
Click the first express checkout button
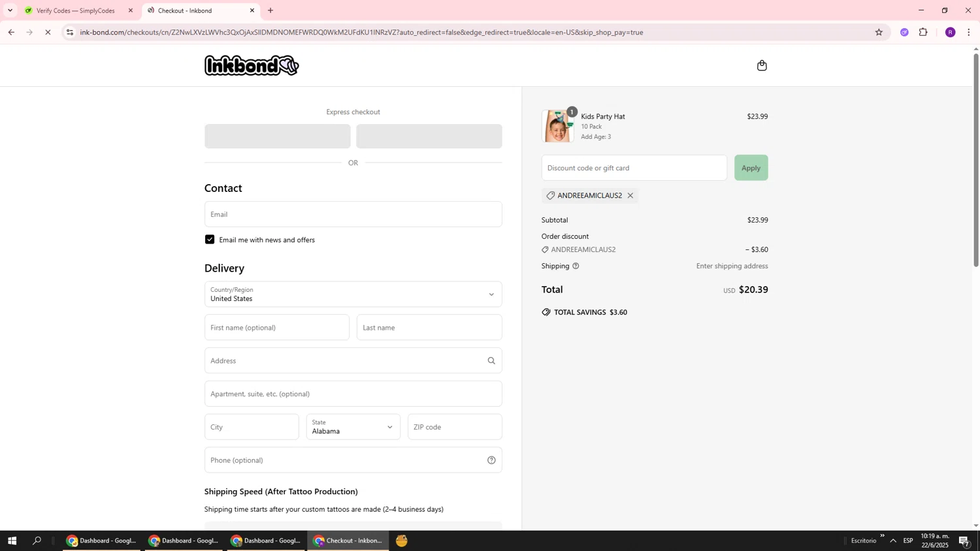(x=277, y=136)
